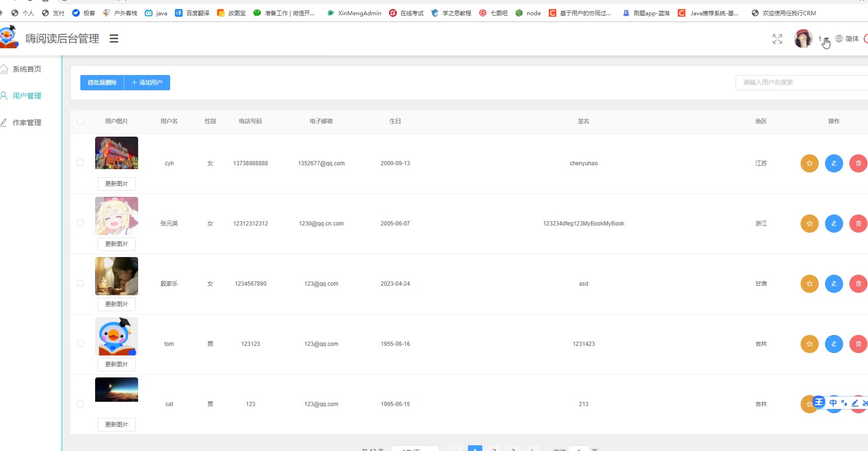This screenshot has width=868, height=451.
Task: Click the star icon in cyh's row
Action: [x=810, y=163]
